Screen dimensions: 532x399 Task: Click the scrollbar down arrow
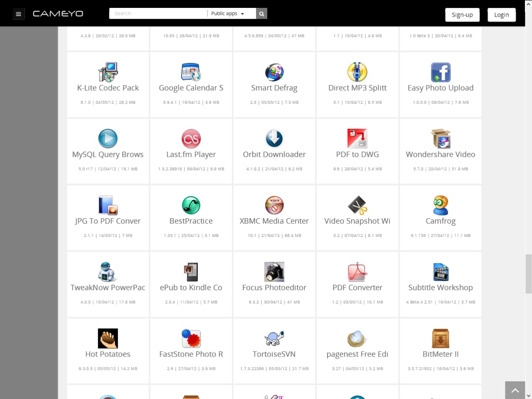[529, 396]
